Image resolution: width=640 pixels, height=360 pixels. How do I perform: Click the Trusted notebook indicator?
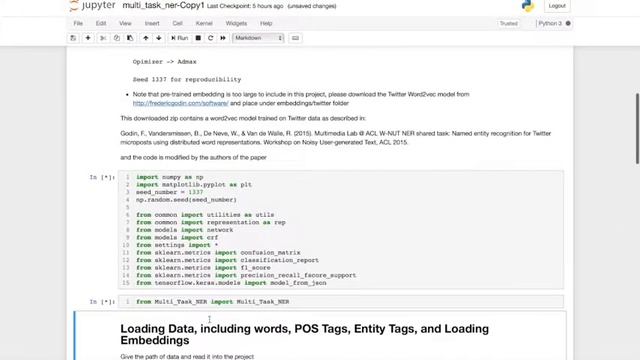click(509, 23)
